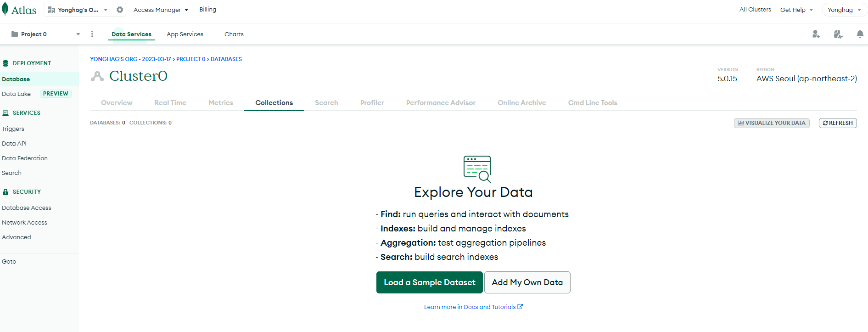The height and width of the screenshot is (332, 868).
Task: Click AWS Seoul (ap-northeast-2) region text
Action: pyautogui.click(x=806, y=79)
